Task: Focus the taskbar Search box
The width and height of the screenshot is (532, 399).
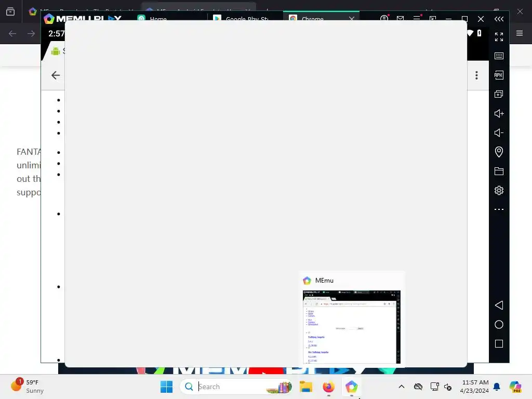Action: coord(236,387)
